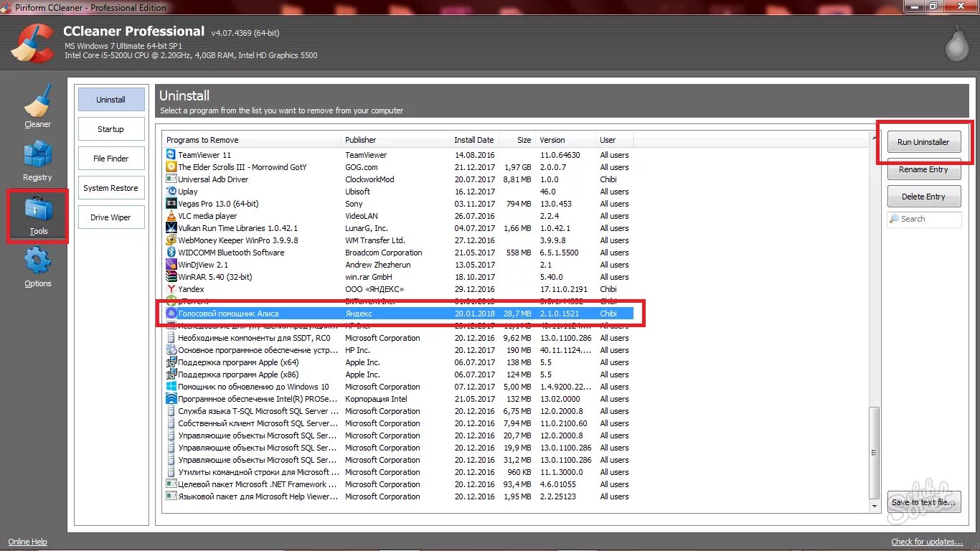
Task: Click the Broadcom Corporation publisher cell
Action: click(x=384, y=253)
